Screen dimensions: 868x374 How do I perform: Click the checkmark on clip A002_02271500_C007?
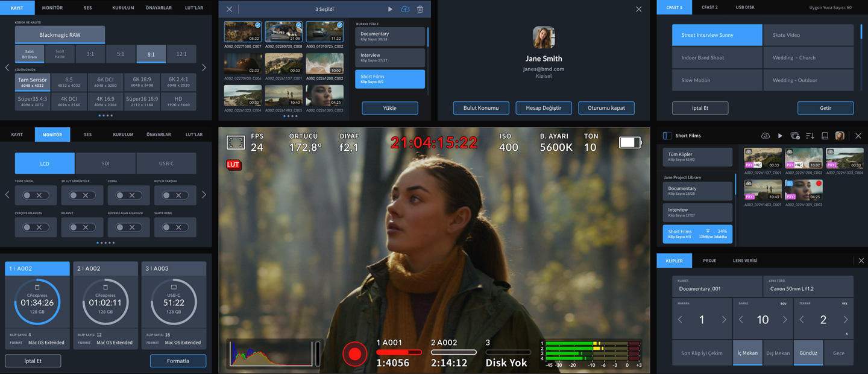tap(257, 25)
